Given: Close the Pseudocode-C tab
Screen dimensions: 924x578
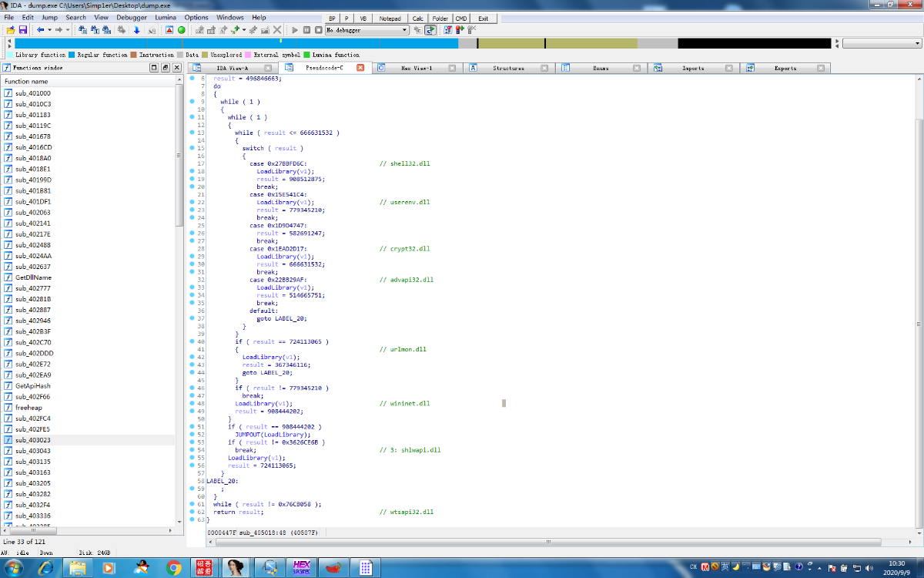Looking at the screenshot, I should [360, 68].
